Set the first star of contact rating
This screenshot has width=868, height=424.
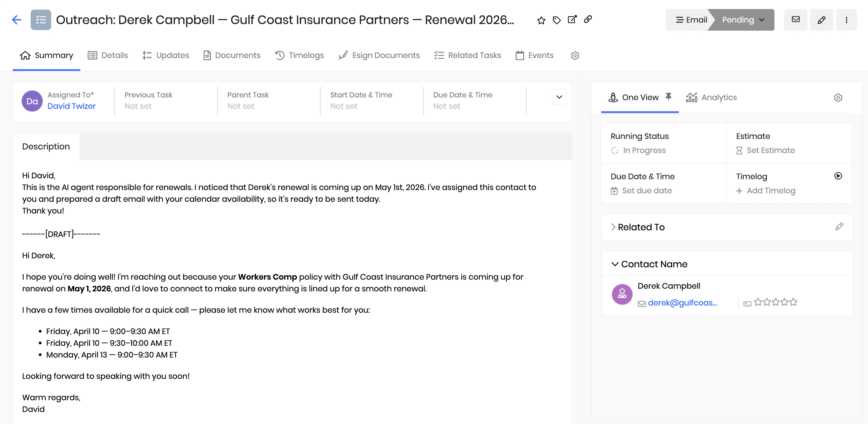point(758,302)
